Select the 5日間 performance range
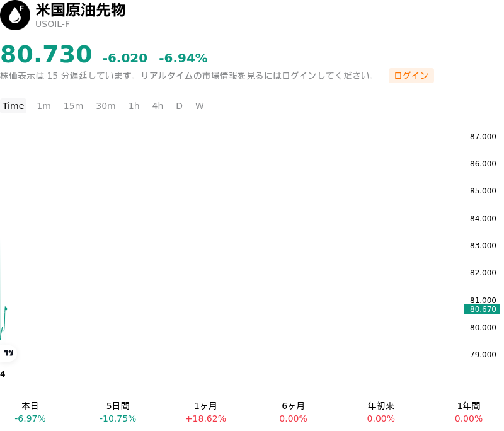 [118, 412]
